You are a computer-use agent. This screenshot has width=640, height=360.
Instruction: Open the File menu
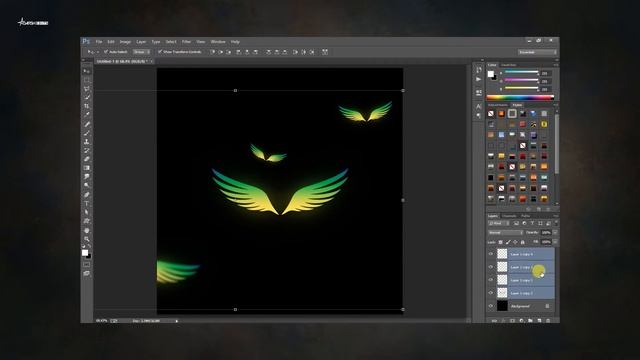[99, 42]
